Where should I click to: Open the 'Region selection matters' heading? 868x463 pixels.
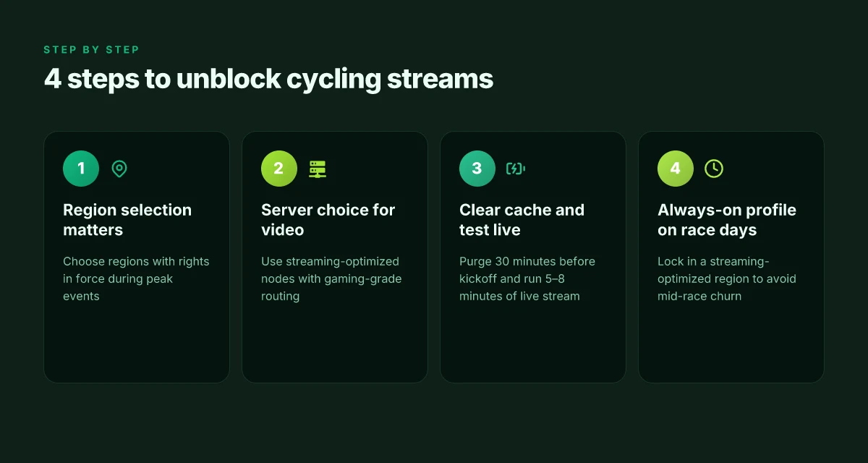127,220
